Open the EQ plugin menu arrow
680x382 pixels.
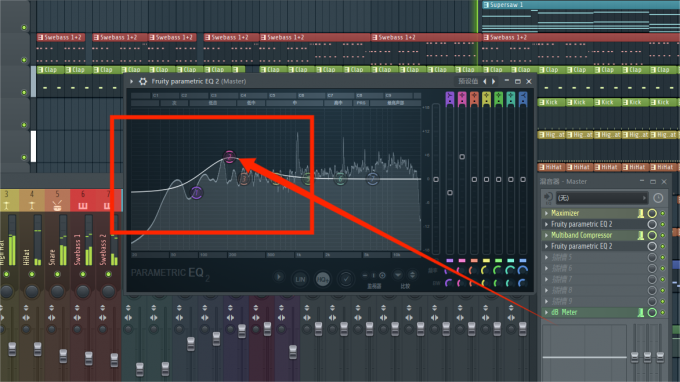[131, 81]
